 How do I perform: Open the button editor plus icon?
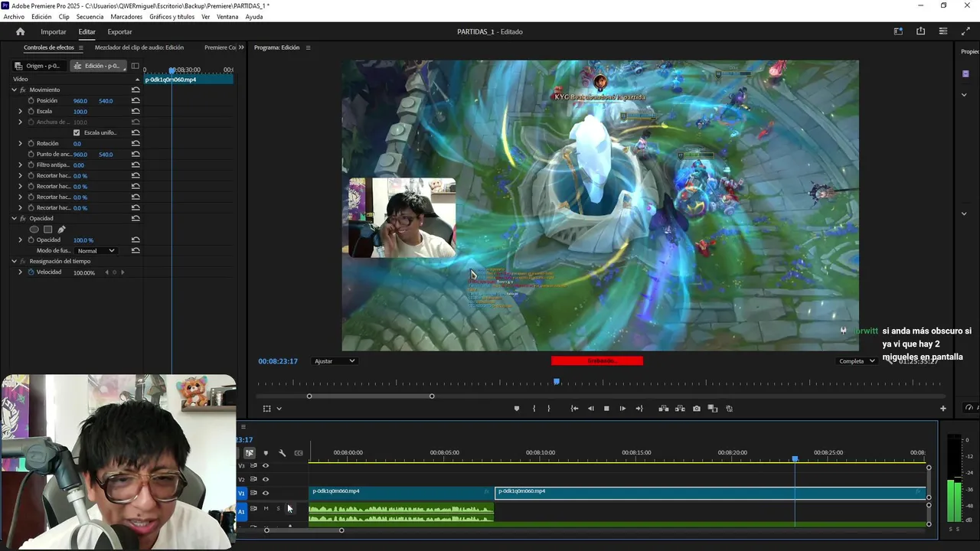click(x=943, y=409)
